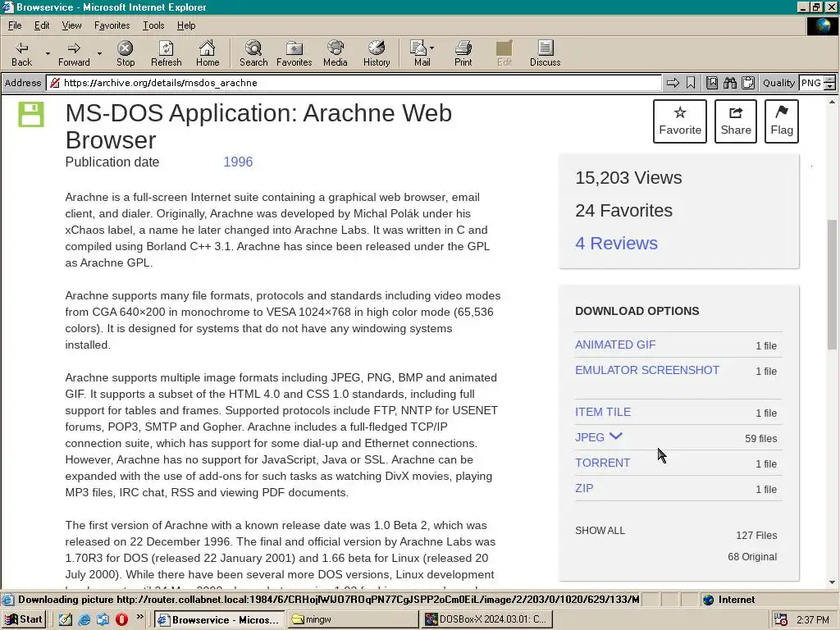Increase Quality with the up stepper arrow
840x630 pixels.
point(830,80)
